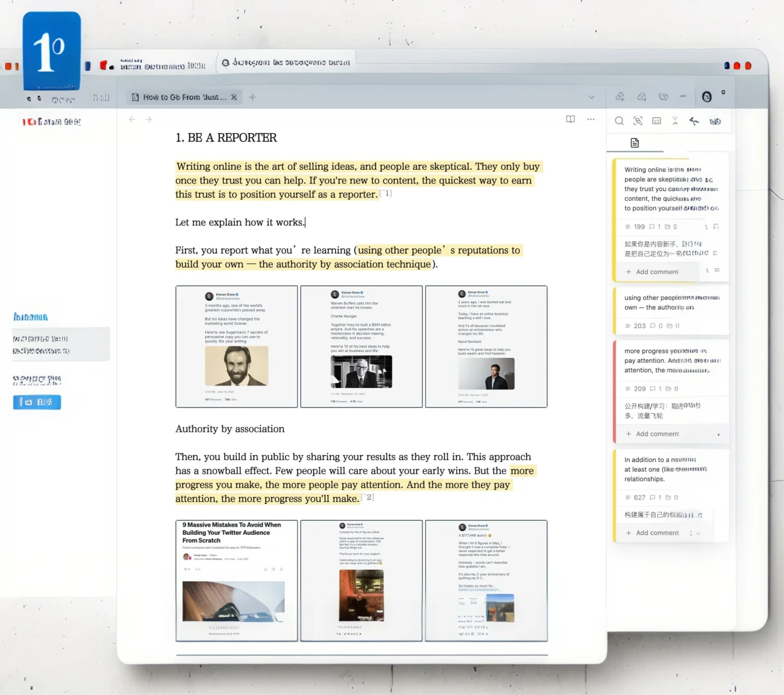The height and width of the screenshot is (695, 784).
Task: Click the comment bubble icon beside 199
Action: tap(652, 227)
